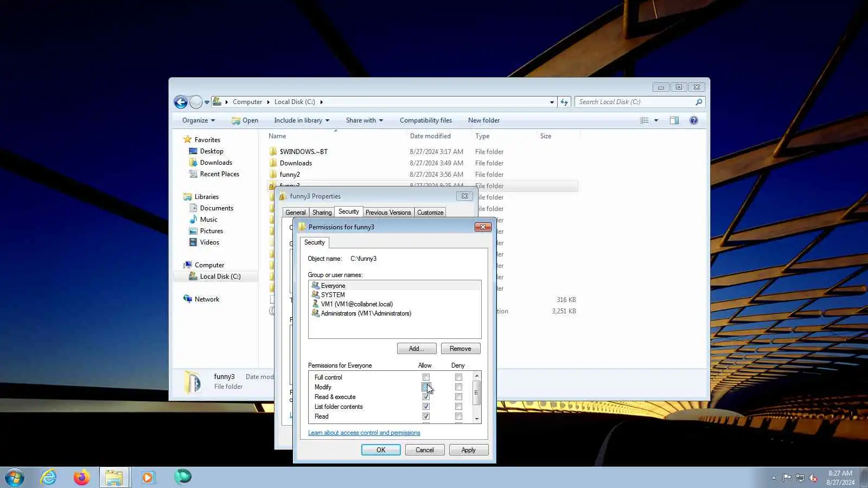This screenshot has height=488, width=868.
Task: Click the Add... button
Action: (417, 349)
